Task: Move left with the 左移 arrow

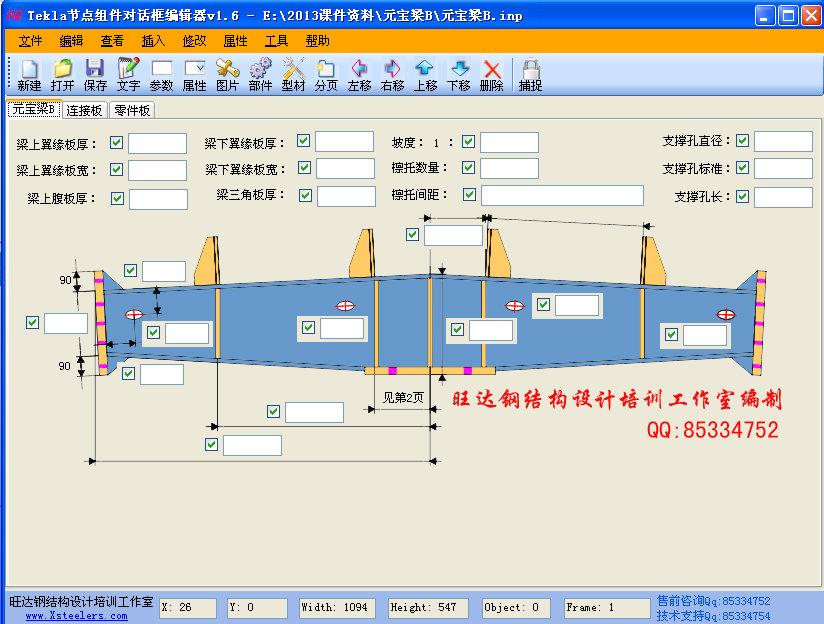Action: 359,75
